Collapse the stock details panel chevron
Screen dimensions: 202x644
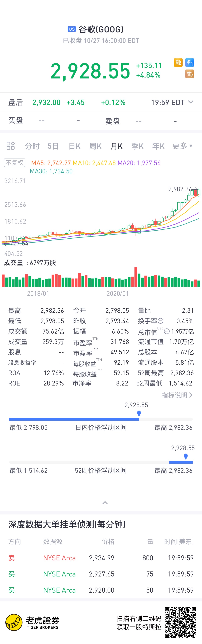(105, 502)
